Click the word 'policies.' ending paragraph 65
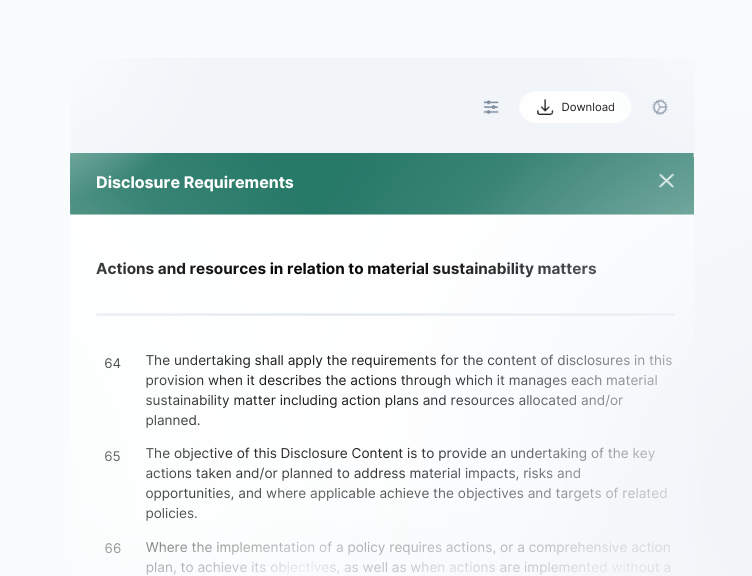 [172, 514]
